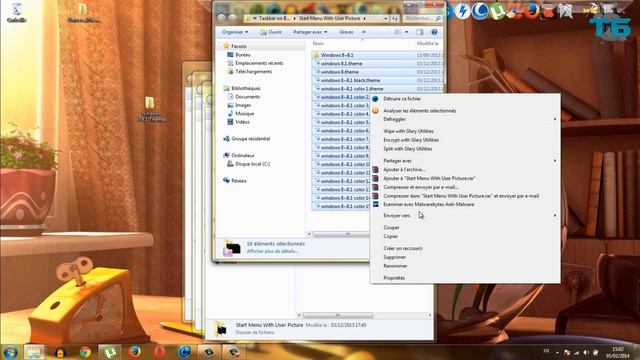The width and height of the screenshot is (640, 360).
Task: Click the network icon in system tray
Action: coord(577,352)
